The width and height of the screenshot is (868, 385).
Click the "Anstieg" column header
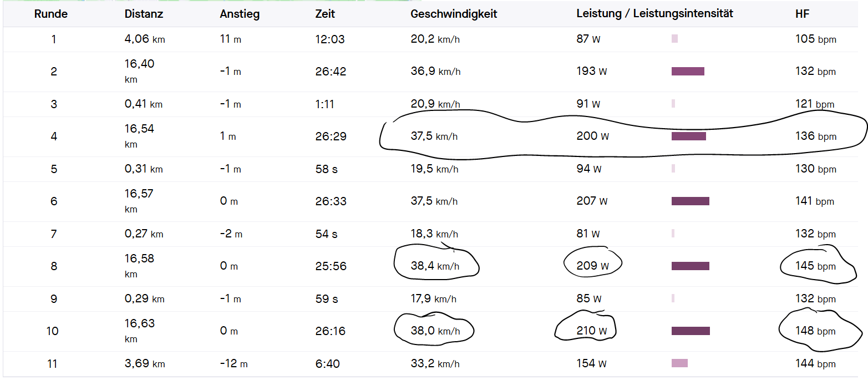click(x=240, y=14)
